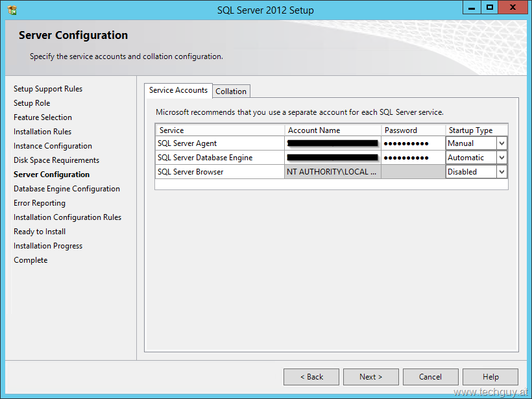Click the Specify the service accounts description text
The height and width of the screenshot is (399, 532).
(x=127, y=56)
